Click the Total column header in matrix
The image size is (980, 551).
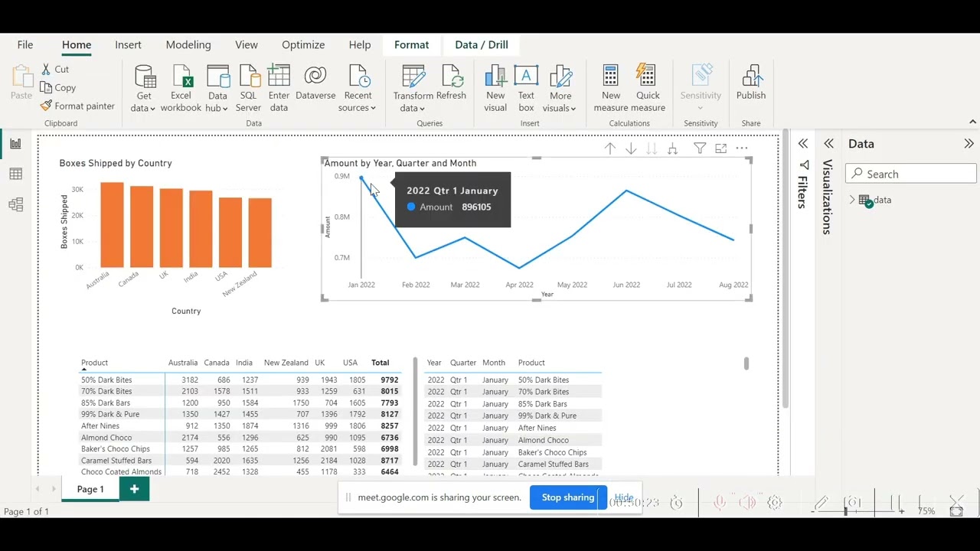pos(381,363)
